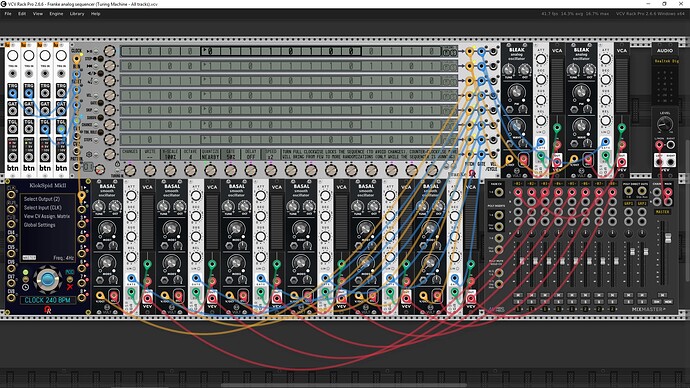Image resolution: width=690 pixels, height=388 pixels.
Task: Click the ATT knob next to first BASAL
Action: (131, 196)
